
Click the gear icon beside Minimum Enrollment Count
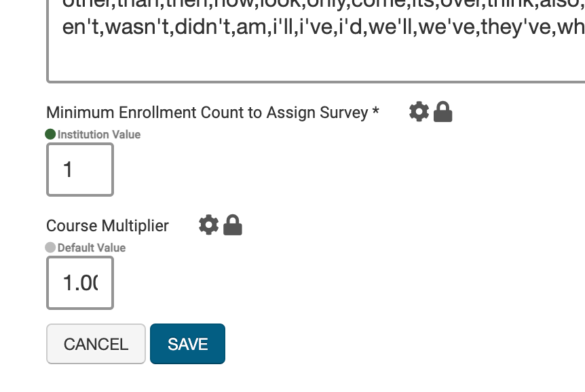pos(419,111)
